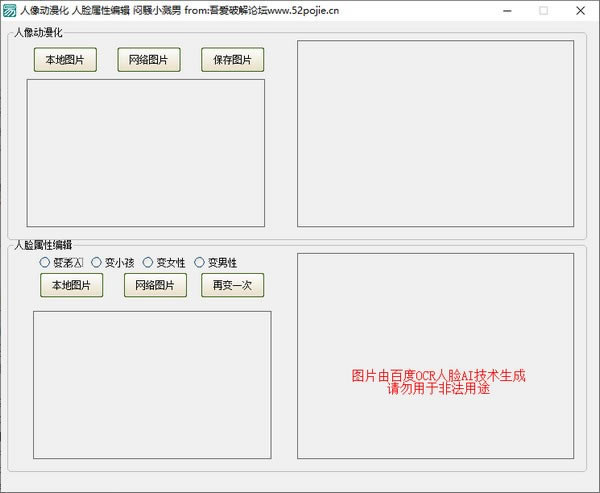Click the 人脸属性编辑 group label
600x493 pixels.
click(43, 245)
